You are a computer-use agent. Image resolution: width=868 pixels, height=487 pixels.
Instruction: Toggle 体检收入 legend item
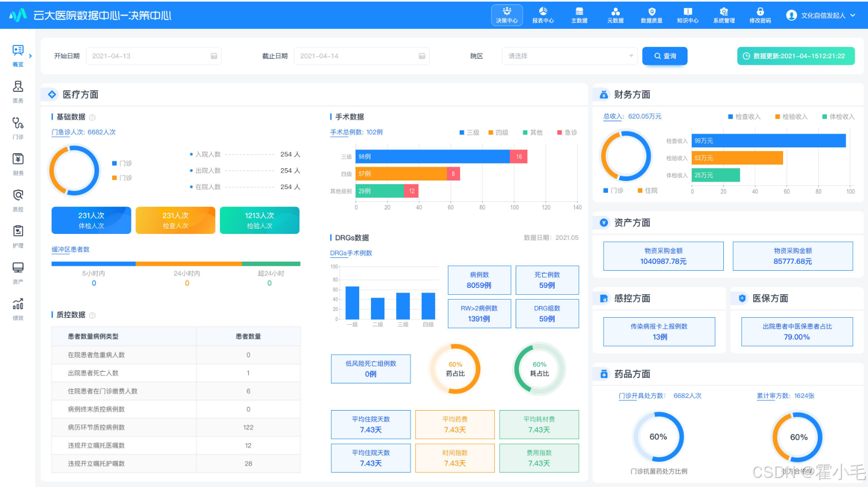[x=838, y=116]
